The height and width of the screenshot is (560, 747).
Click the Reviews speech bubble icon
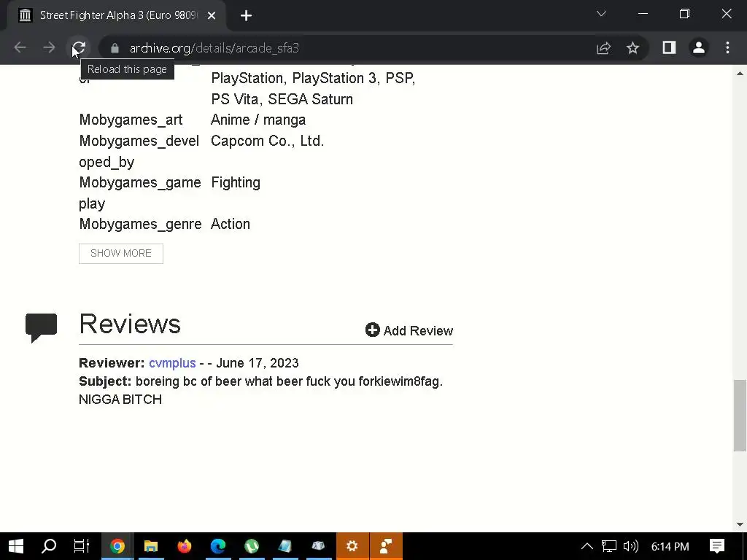(x=41, y=327)
